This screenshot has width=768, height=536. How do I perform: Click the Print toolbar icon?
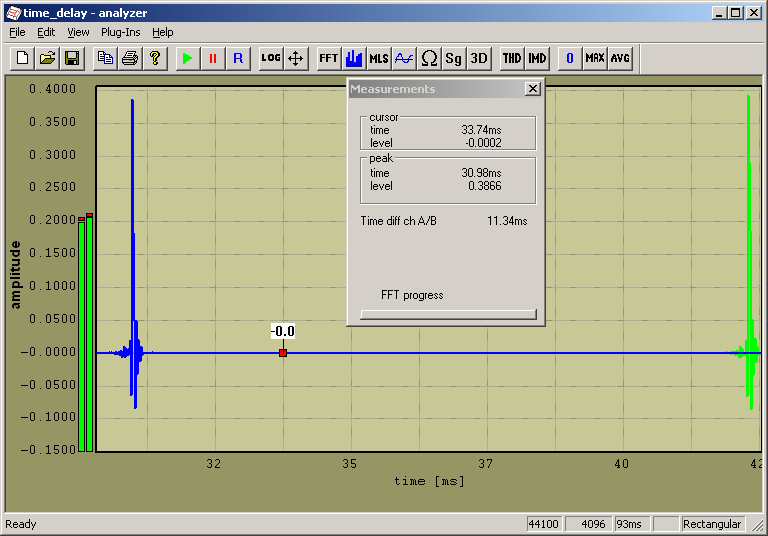click(x=130, y=58)
